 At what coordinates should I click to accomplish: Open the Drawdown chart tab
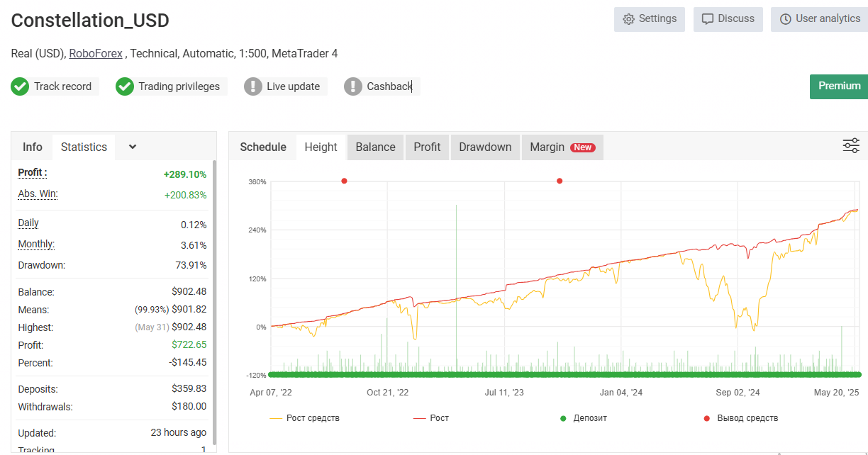(x=485, y=147)
